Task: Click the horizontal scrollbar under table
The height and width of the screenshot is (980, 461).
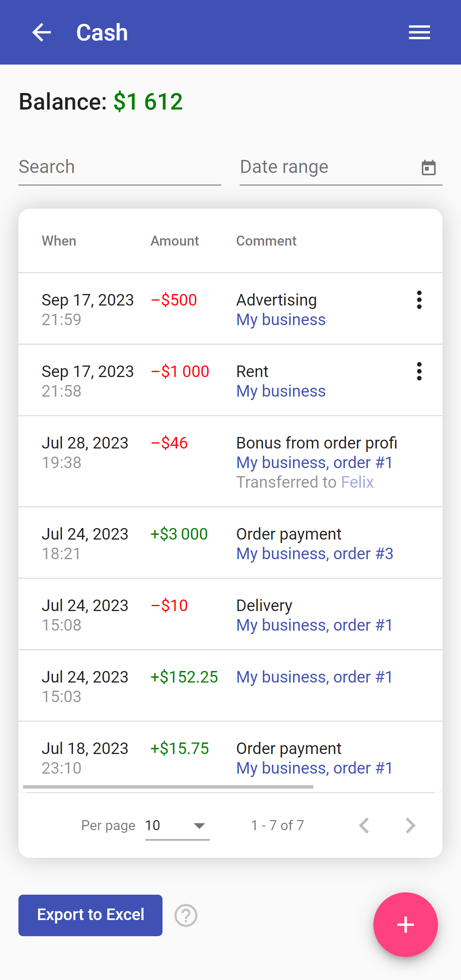Action: point(168,787)
